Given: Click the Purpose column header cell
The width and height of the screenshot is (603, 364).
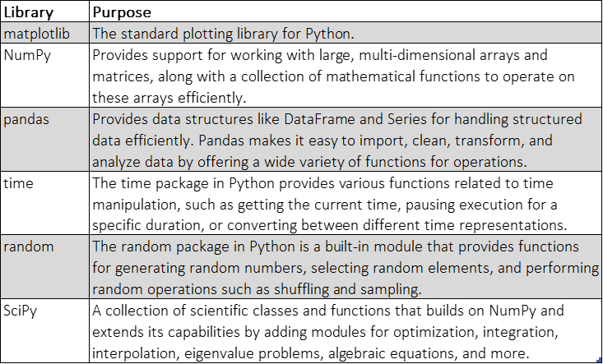Looking at the screenshot, I should tap(346, 12).
